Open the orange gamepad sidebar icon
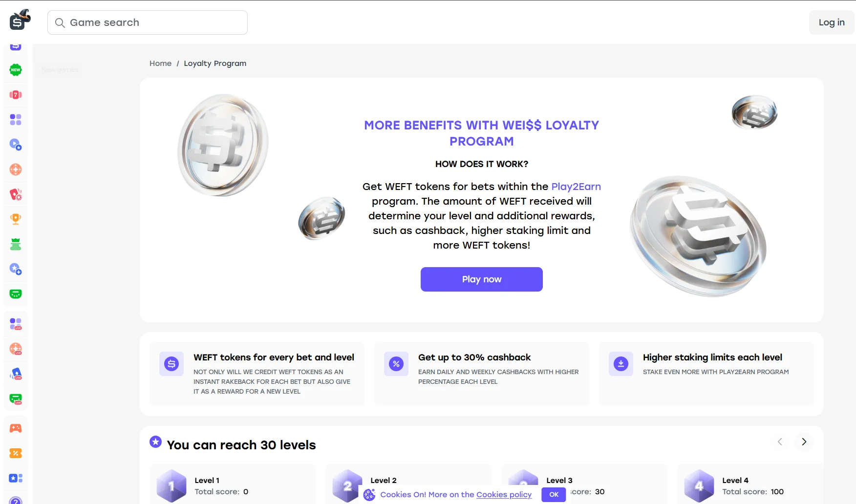Image resolution: width=856 pixels, height=504 pixels. point(16,428)
